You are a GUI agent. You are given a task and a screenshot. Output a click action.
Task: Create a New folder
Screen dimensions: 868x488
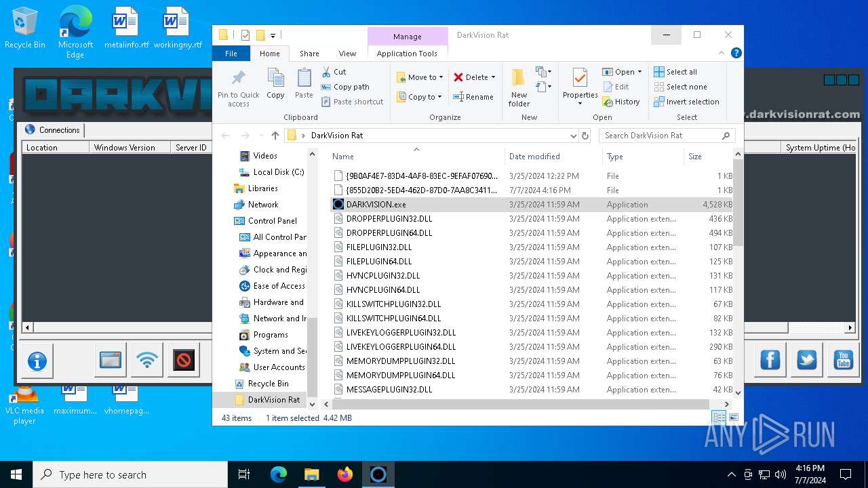point(519,87)
